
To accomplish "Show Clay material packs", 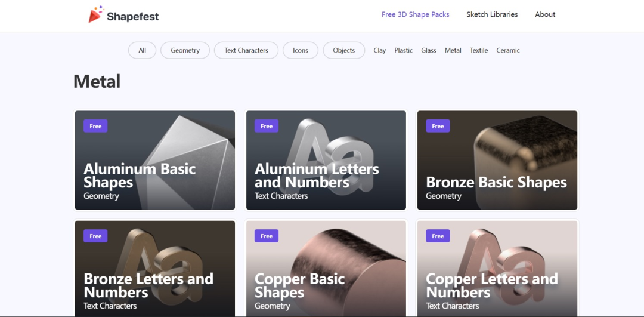I will (x=379, y=50).
